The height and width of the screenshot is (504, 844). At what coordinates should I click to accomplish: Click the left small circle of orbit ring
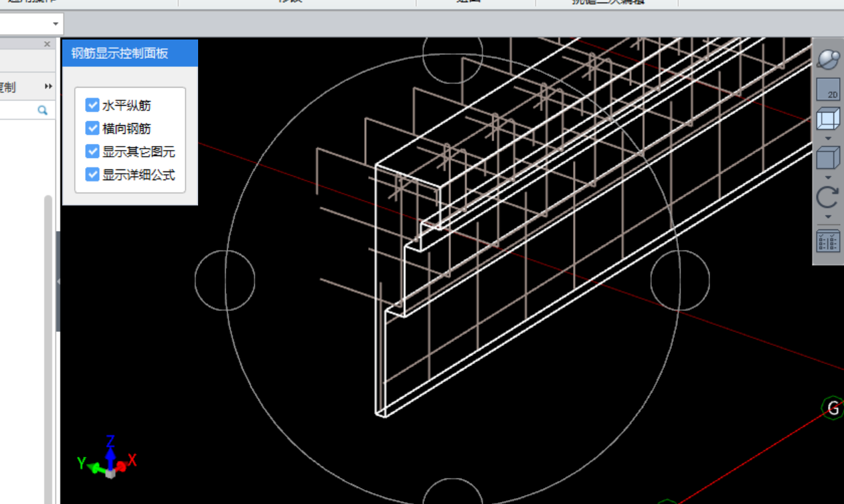[x=225, y=280]
